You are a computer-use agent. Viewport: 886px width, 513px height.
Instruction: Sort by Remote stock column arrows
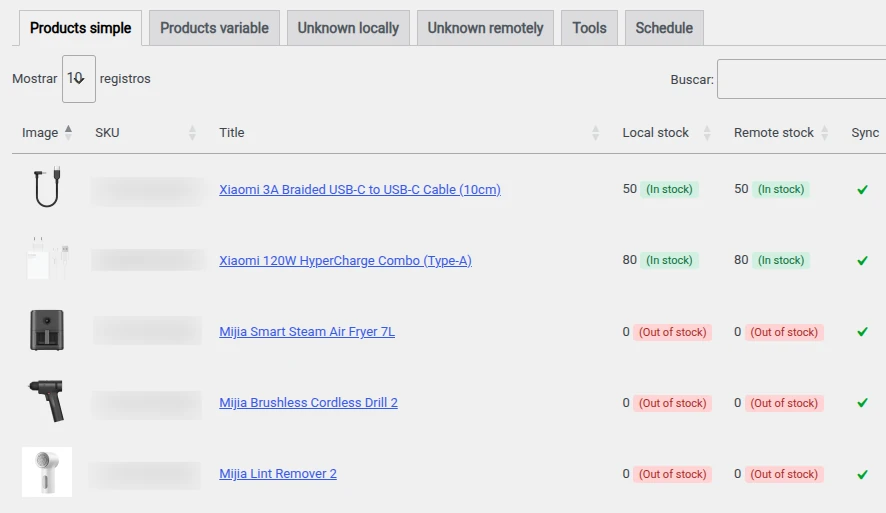(824, 133)
